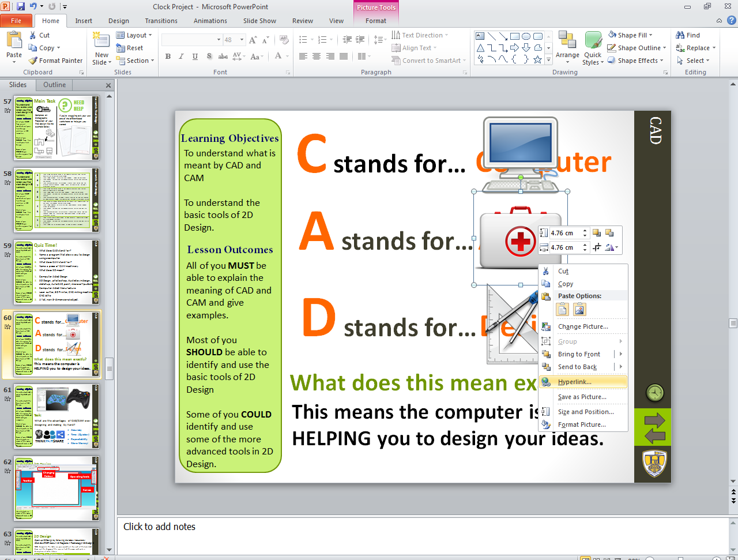Toggle Bold formatting

pos(168,57)
